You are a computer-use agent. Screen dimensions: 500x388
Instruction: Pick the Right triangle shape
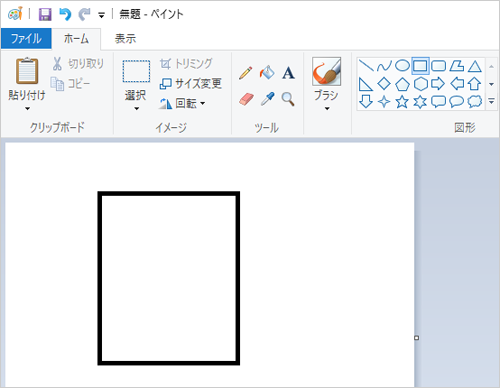point(366,84)
